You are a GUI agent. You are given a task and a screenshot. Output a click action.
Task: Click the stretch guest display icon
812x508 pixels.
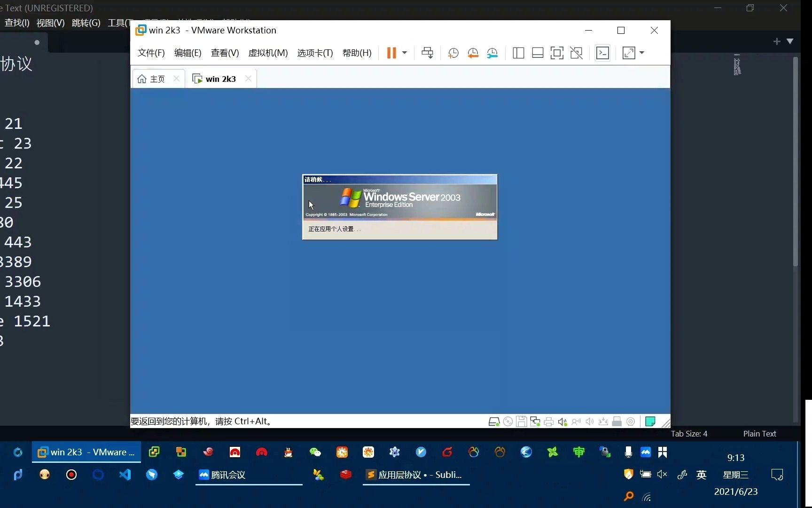point(629,53)
